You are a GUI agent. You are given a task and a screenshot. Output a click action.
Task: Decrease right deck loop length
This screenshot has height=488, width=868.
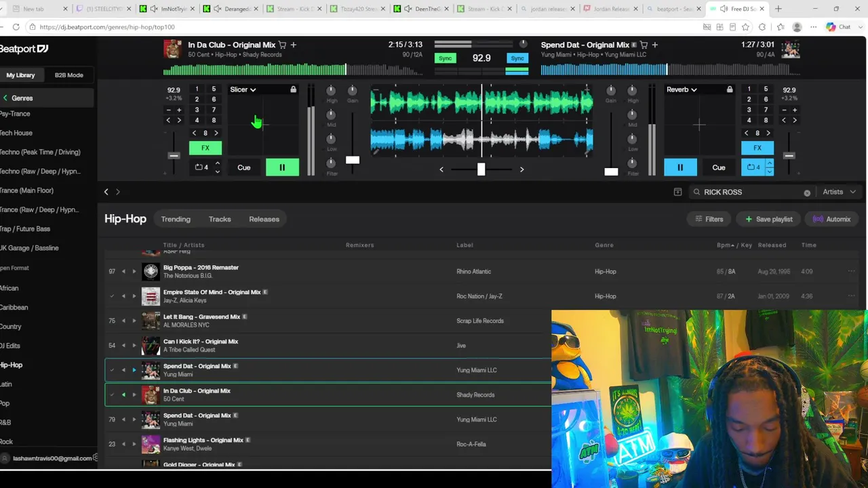pos(769,171)
